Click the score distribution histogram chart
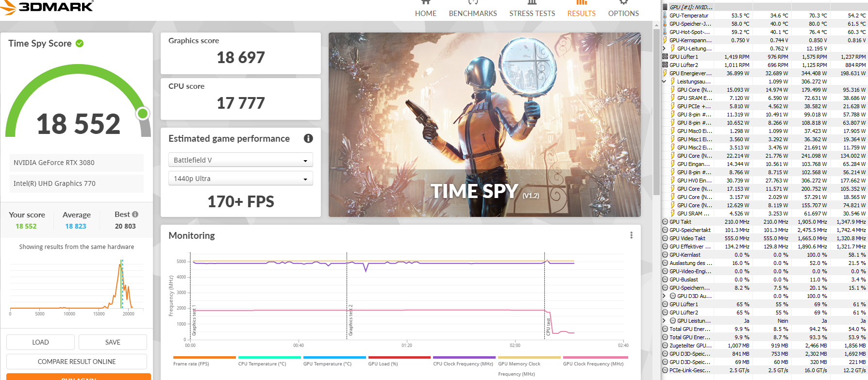 point(77,286)
